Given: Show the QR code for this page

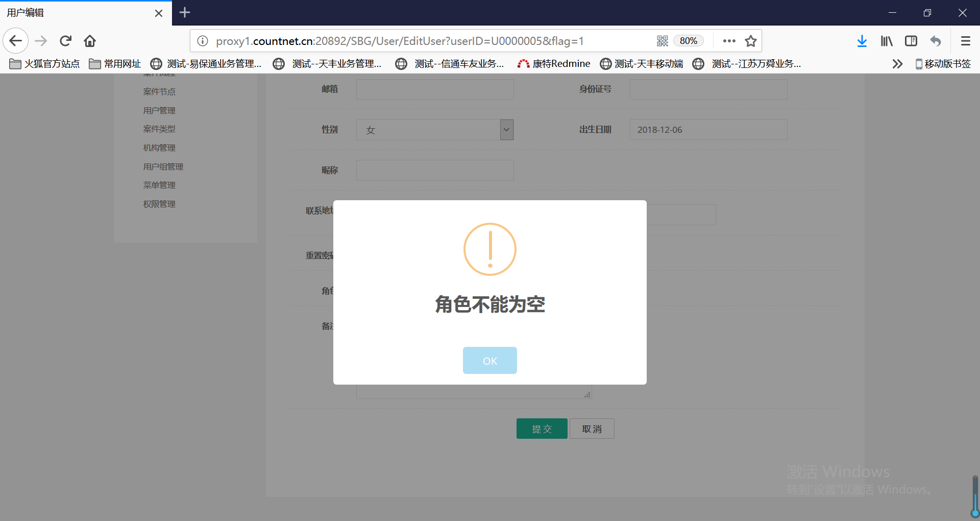Looking at the screenshot, I should pos(663,41).
